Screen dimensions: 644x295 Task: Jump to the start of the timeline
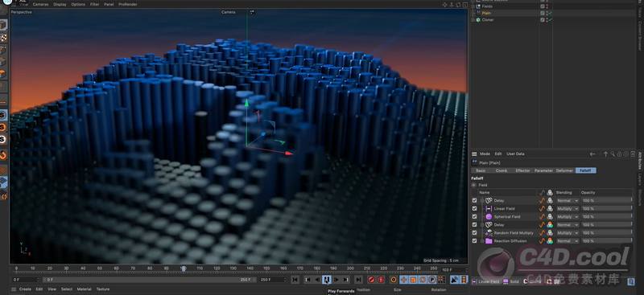295,280
